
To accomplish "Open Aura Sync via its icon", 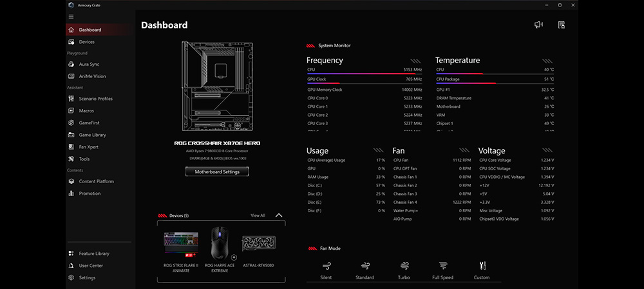I will [x=71, y=65].
